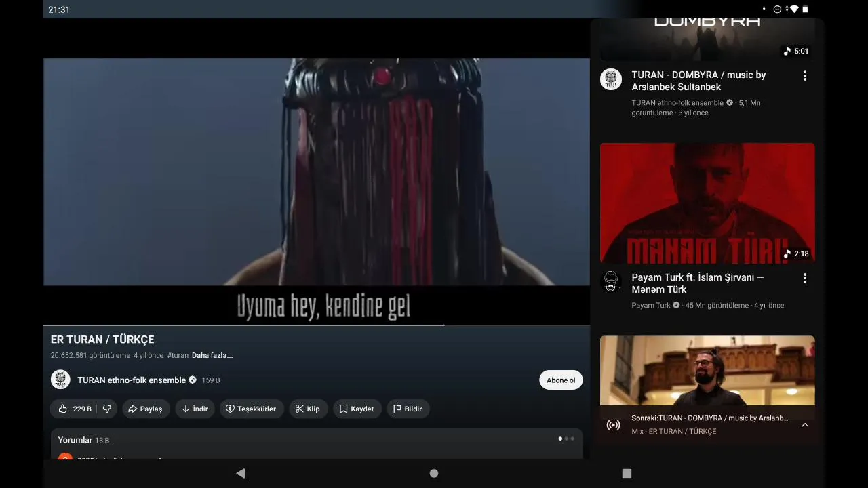The image size is (868, 488).
Task: Seek on the video progress bar
Action: [317, 325]
